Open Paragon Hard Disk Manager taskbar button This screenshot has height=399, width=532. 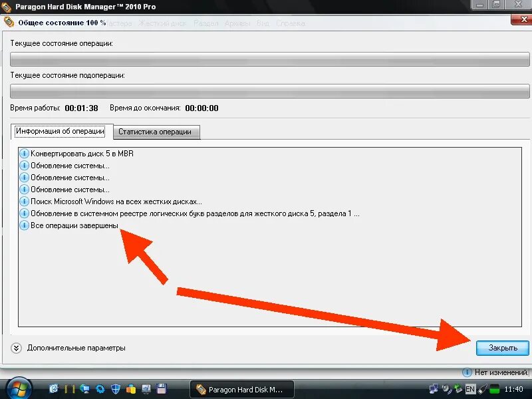click(242, 390)
